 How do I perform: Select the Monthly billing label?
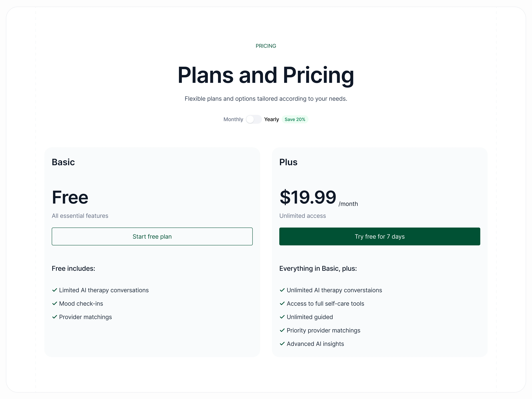tap(233, 119)
